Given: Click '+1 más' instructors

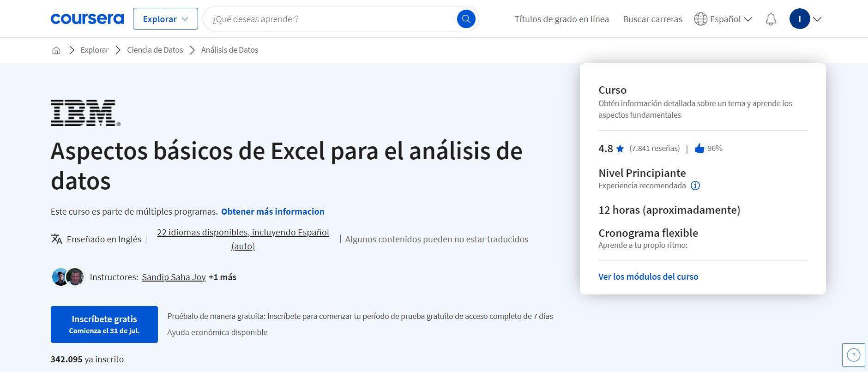Looking at the screenshot, I should point(223,277).
